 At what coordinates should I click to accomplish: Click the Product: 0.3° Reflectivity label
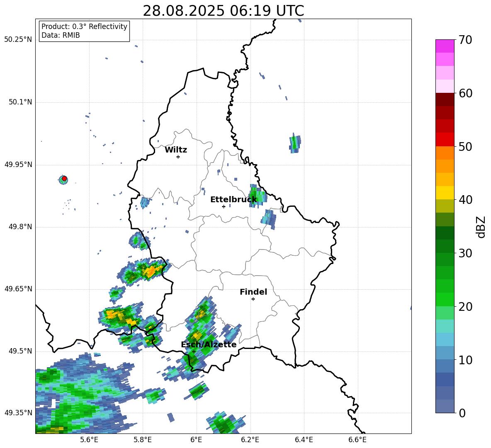tap(84, 27)
